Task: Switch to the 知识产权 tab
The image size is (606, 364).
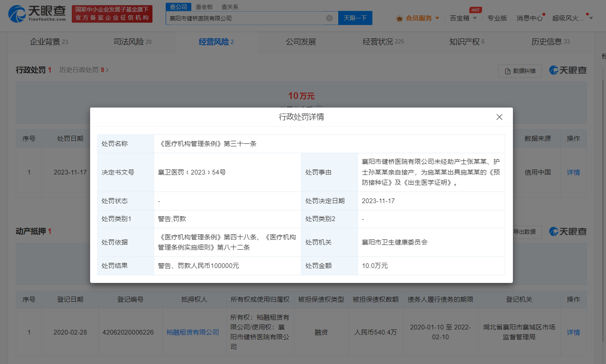Action: [x=467, y=42]
